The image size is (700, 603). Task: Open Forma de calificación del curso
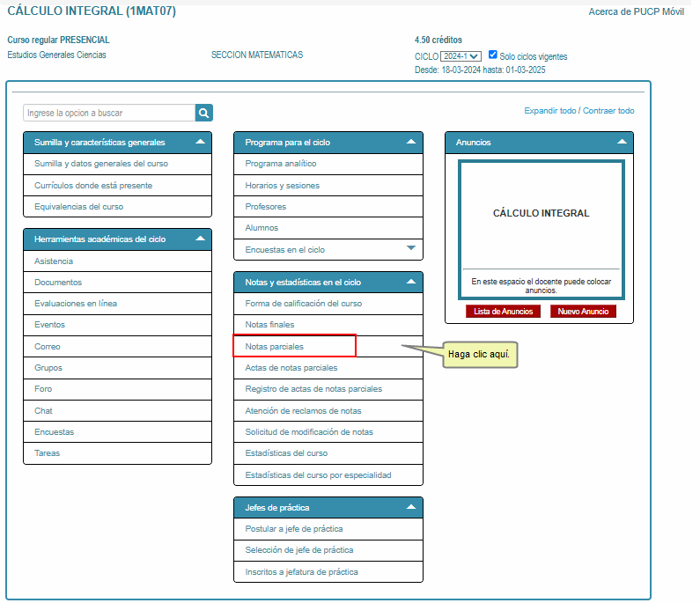pyautogui.click(x=328, y=304)
